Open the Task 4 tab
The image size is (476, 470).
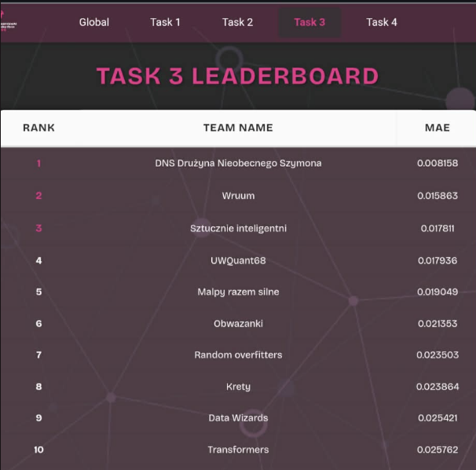(382, 22)
